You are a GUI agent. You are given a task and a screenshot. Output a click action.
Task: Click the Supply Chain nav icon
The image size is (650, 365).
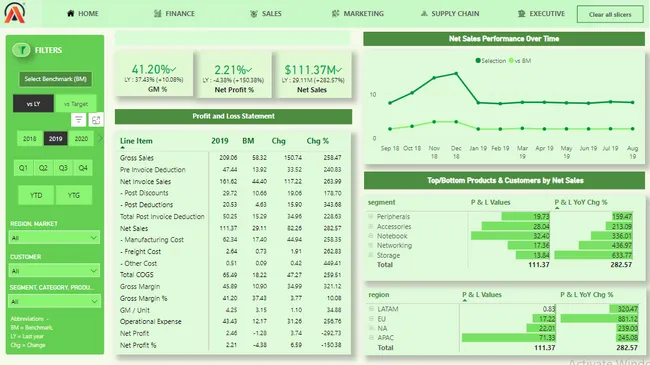424,14
